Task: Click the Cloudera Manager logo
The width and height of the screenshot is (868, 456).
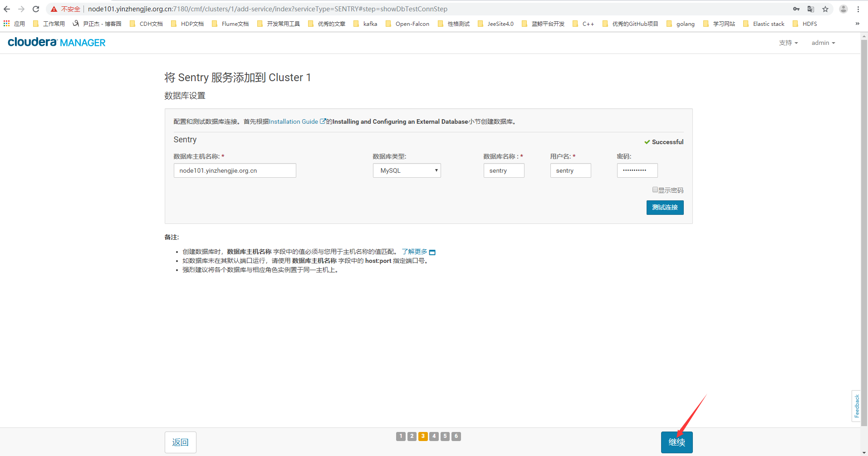Action: pos(57,42)
